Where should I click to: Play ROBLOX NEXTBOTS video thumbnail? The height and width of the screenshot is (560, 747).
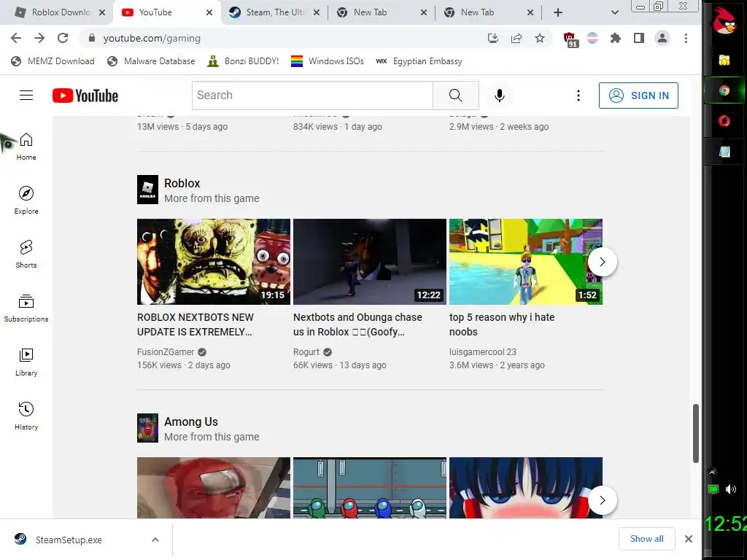point(214,262)
